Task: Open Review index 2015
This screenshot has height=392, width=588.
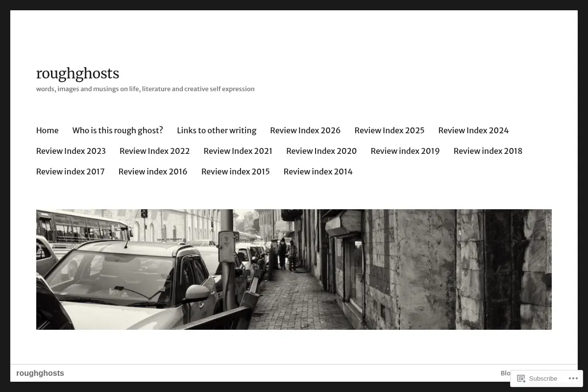Action: (x=236, y=171)
